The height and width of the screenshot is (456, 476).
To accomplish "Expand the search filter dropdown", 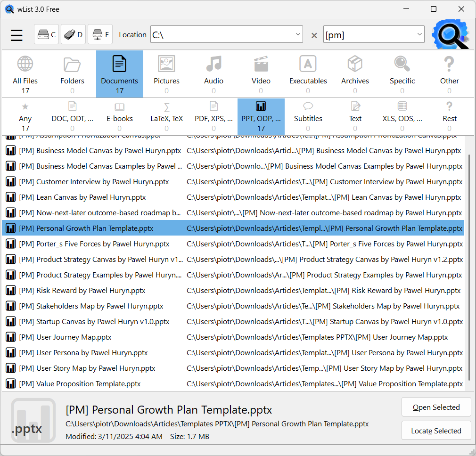I will [x=419, y=34].
